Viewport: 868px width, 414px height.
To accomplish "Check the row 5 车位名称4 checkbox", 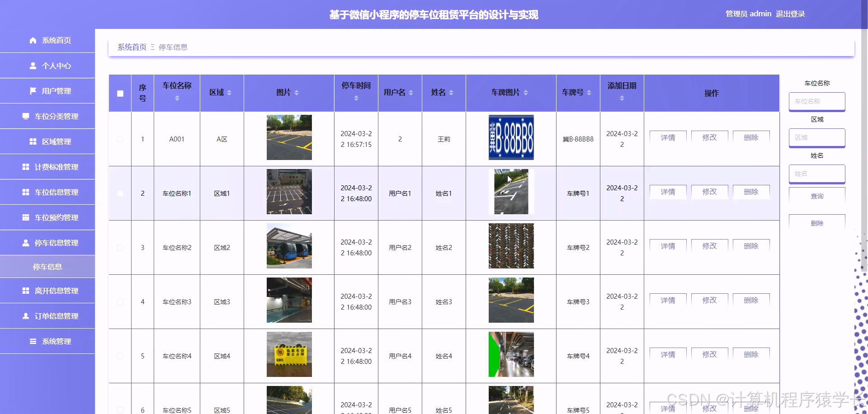I will [120, 356].
